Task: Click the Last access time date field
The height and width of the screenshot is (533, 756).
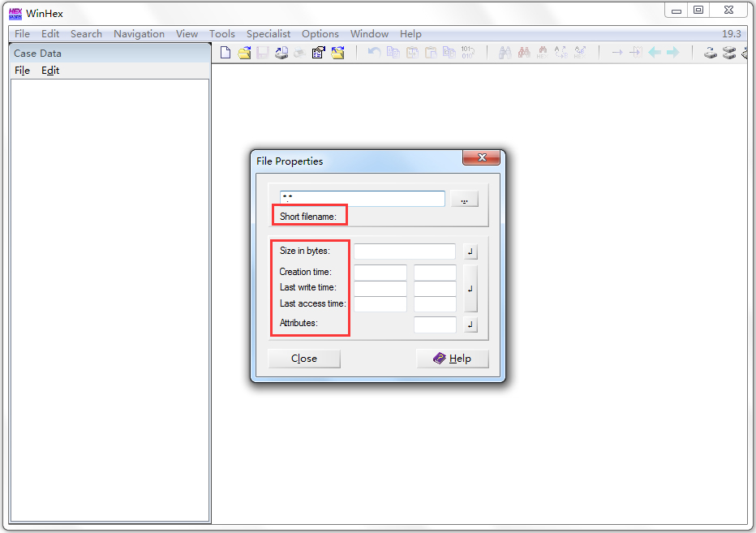Action: point(380,304)
